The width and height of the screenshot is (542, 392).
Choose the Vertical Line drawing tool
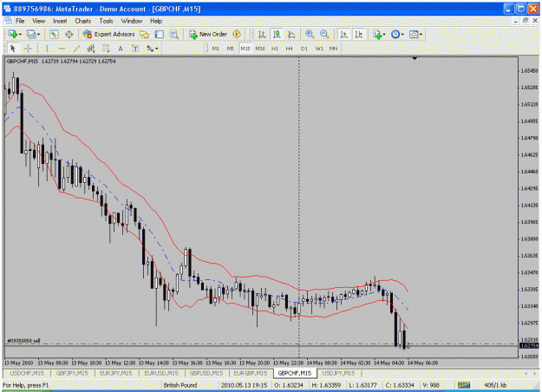(47, 49)
